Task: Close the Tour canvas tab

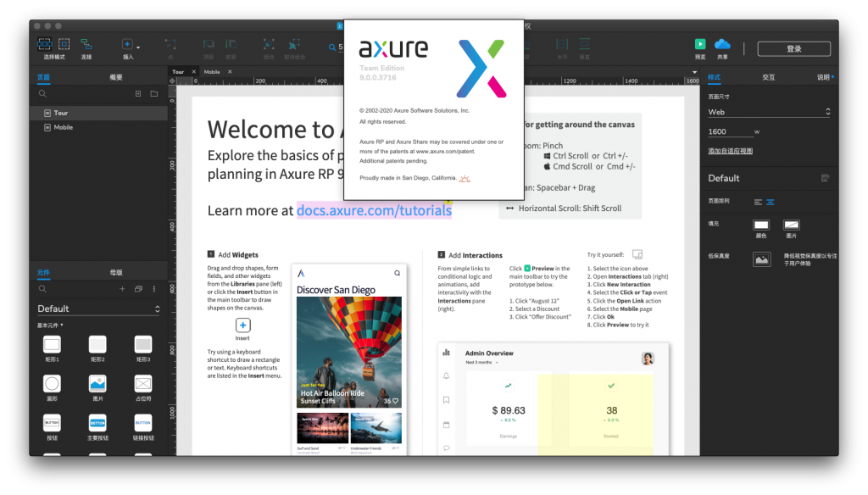Action: (x=194, y=72)
